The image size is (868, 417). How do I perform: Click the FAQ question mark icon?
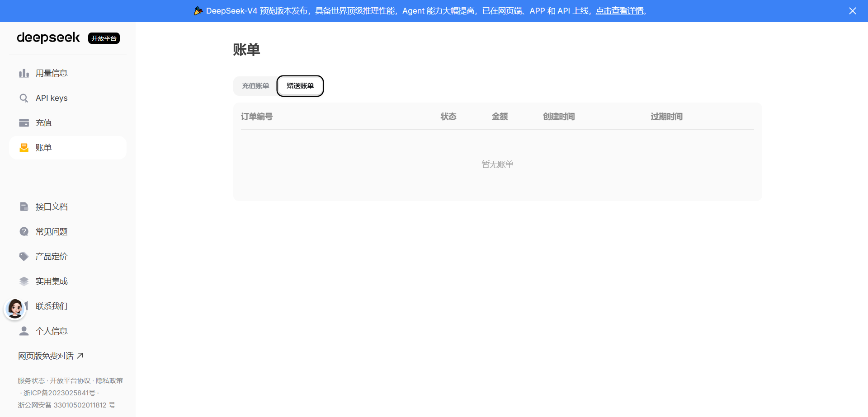(24, 232)
